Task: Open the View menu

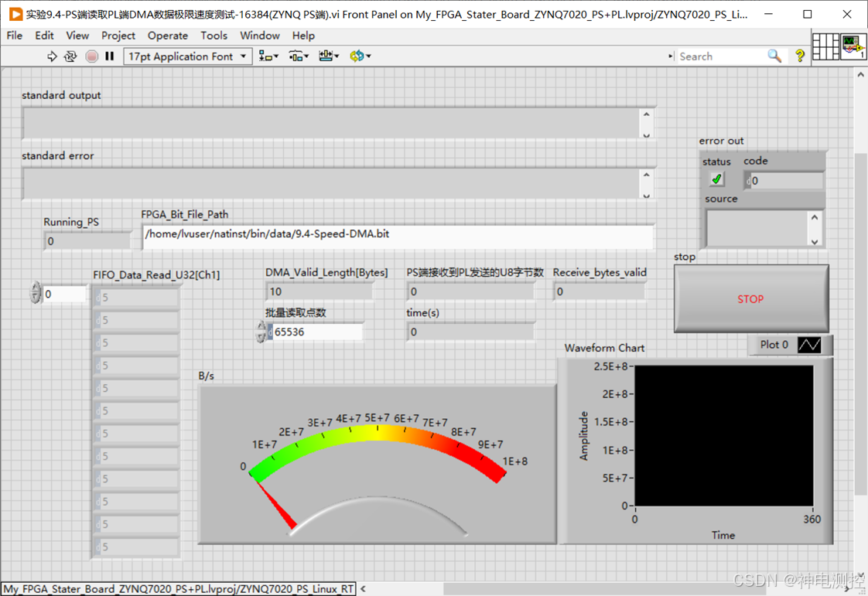Action: coord(77,36)
